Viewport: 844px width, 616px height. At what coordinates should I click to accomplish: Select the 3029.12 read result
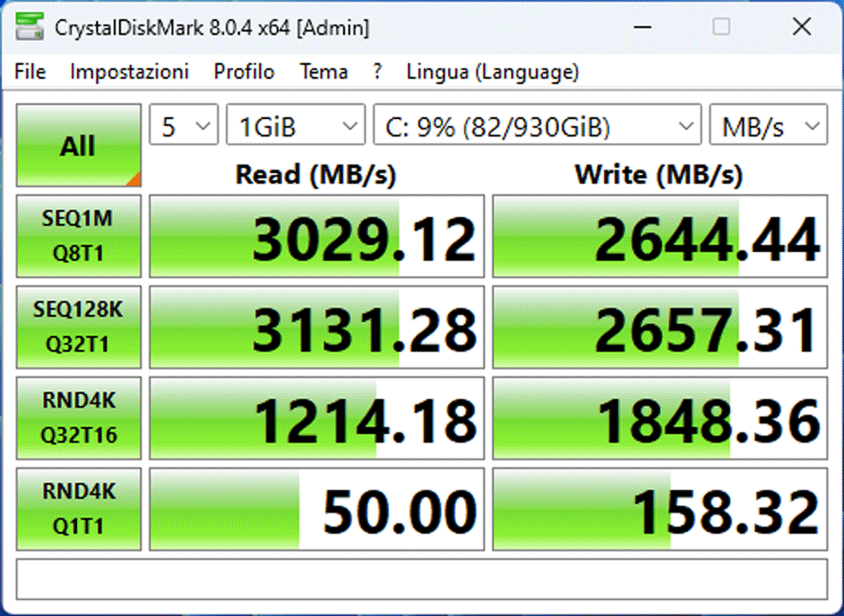pyautogui.click(x=317, y=236)
